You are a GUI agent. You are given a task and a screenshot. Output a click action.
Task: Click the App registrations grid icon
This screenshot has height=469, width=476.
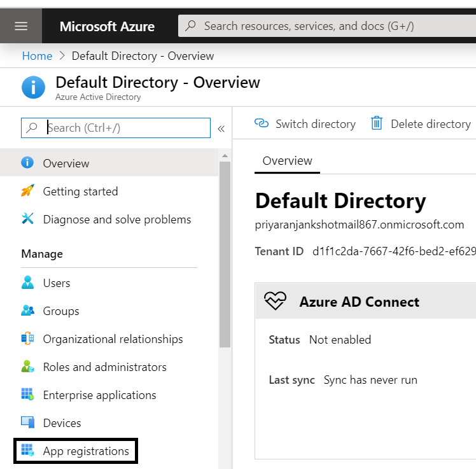pyautogui.click(x=27, y=450)
